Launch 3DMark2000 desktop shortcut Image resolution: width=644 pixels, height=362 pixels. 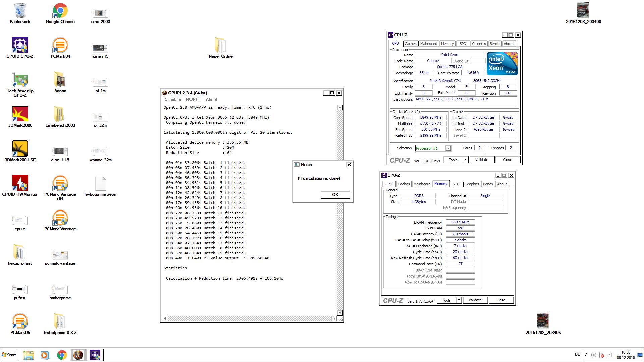(20, 117)
